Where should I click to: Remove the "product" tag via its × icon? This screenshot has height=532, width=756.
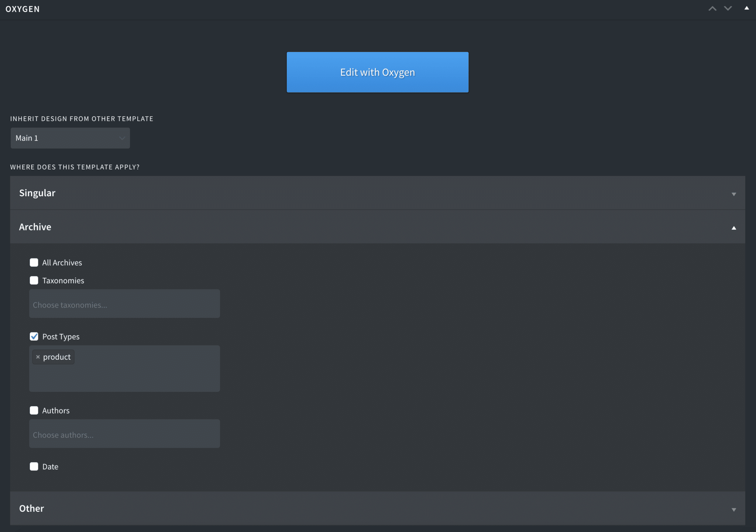38,357
